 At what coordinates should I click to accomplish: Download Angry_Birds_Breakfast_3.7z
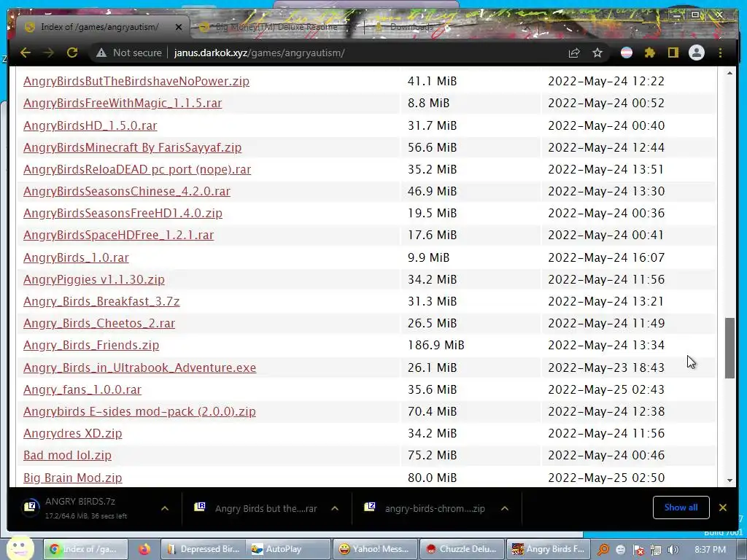pyautogui.click(x=101, y=301)
